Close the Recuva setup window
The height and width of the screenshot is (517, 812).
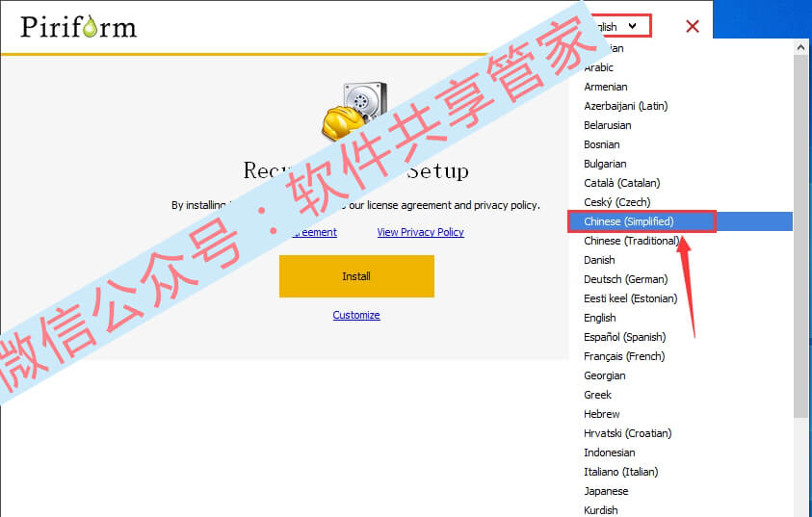pos(693,26)
